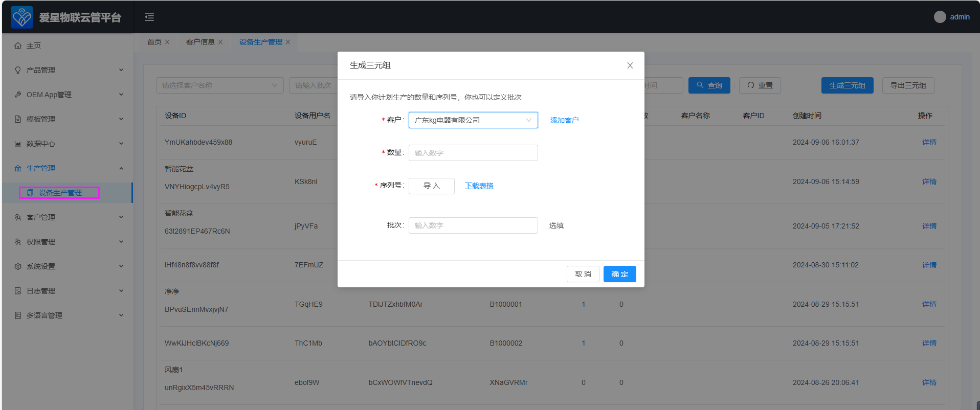
Task: Click the B1000001 batch cell
Action: (x=506, y=304)
